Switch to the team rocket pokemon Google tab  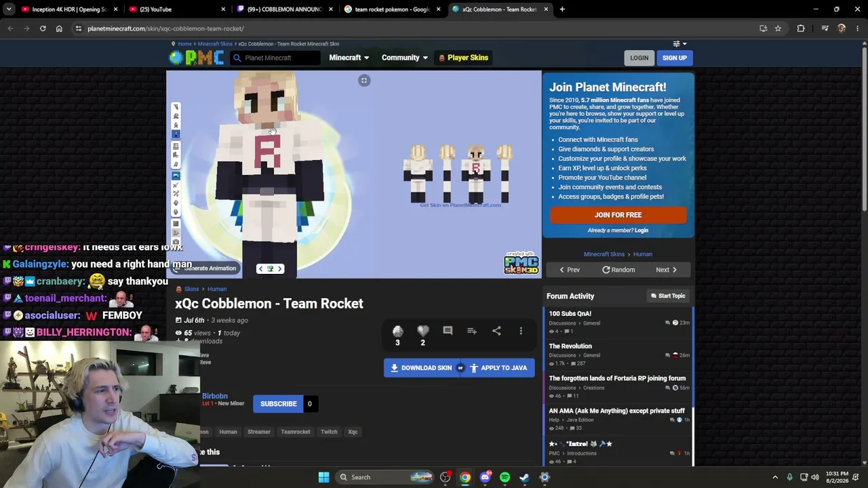[x=391, y=9]
